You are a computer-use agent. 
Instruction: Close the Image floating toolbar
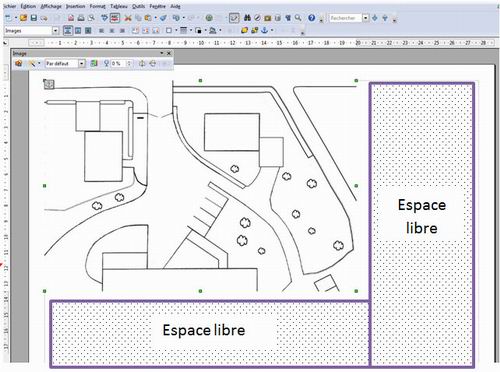(169, 53)
